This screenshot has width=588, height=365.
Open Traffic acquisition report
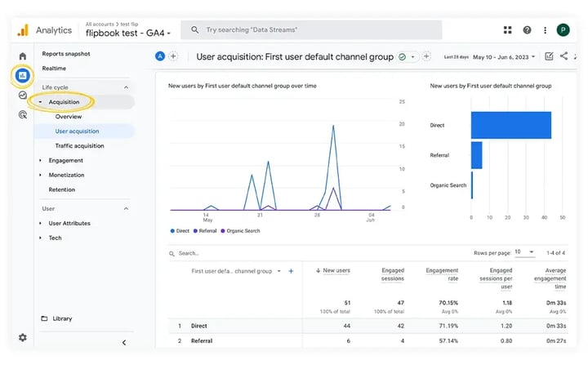click(x=79, y=146)
